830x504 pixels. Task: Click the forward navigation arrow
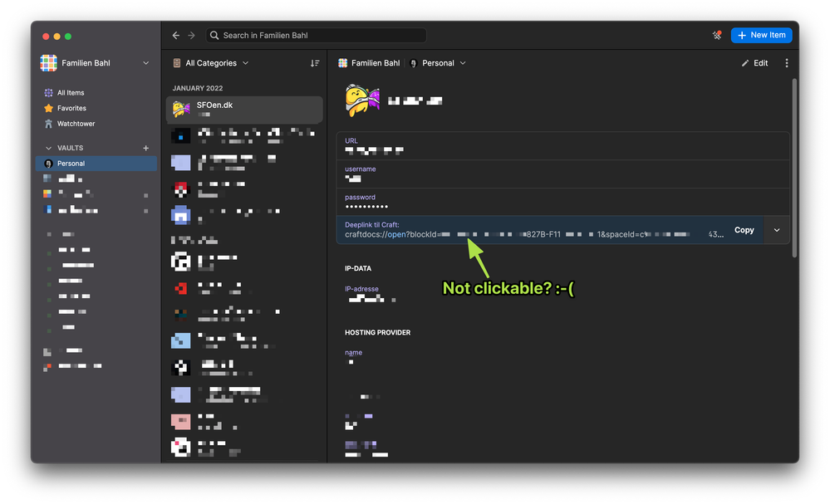coord(191,36)
